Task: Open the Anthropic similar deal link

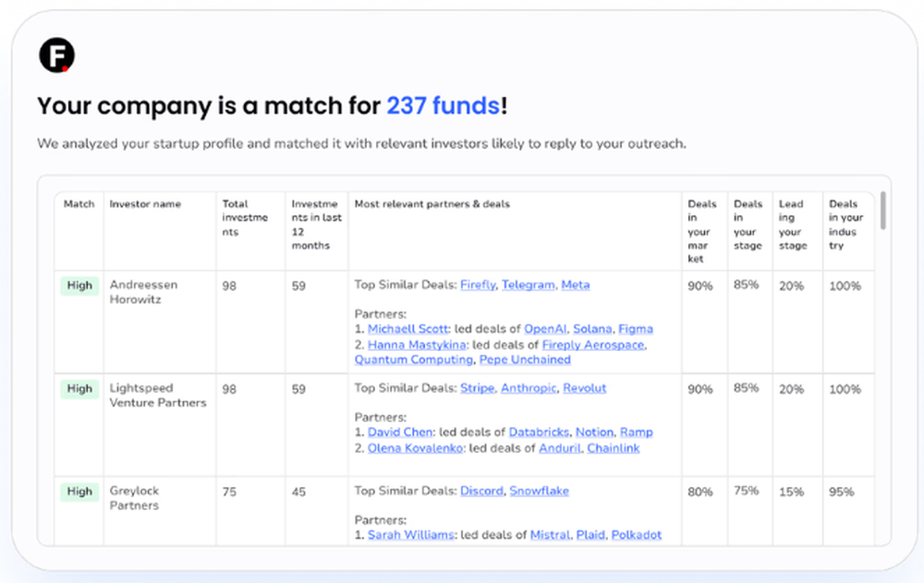Action: coord(529,388)
